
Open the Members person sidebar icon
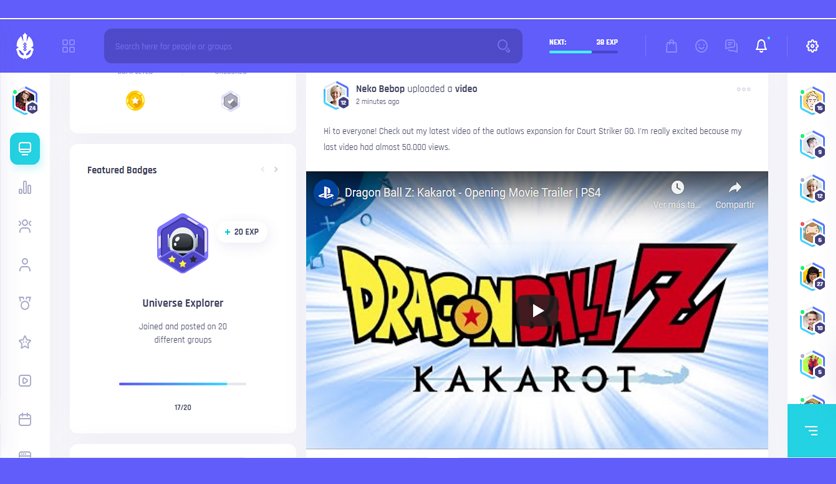click(x=25, y=265)
